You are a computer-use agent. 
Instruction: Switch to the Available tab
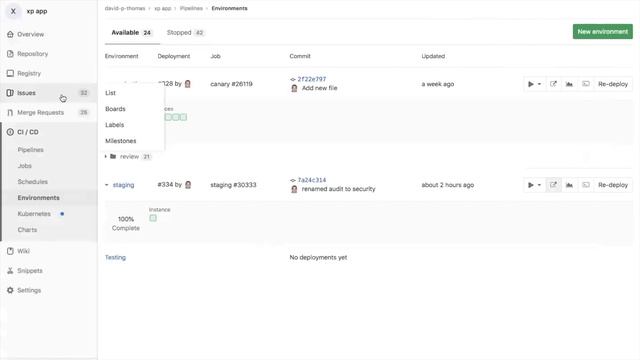click(x=131, y=33)
